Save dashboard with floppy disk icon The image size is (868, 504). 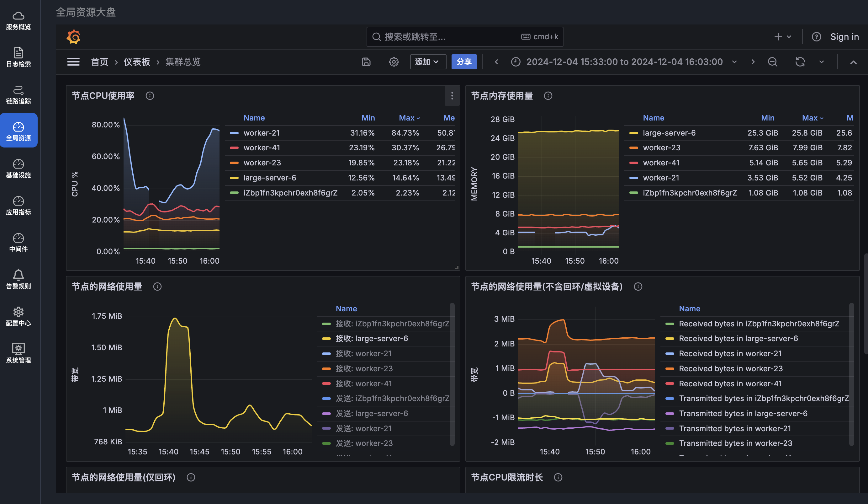(x=366, y=62)
